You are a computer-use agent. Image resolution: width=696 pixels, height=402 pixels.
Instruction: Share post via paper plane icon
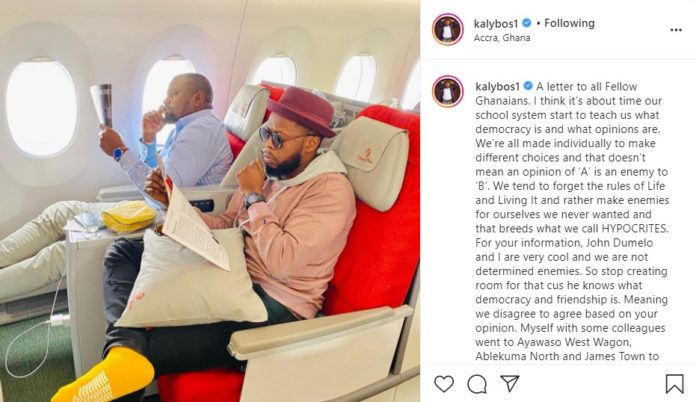[510, 383]
